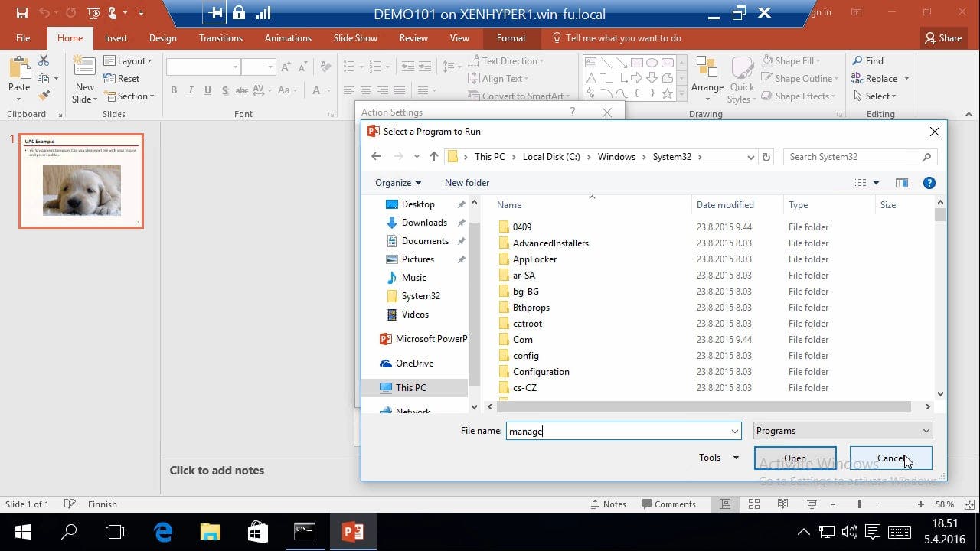980x551 pixels.
Task: Toggle the preview pane in the file dialog
Action: pos(901,182)
